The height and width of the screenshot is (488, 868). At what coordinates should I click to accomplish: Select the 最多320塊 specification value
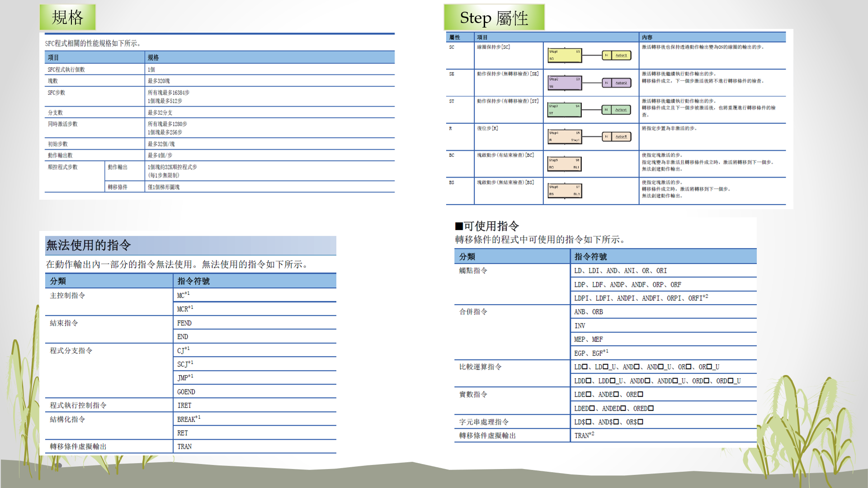tap(158, 80)
